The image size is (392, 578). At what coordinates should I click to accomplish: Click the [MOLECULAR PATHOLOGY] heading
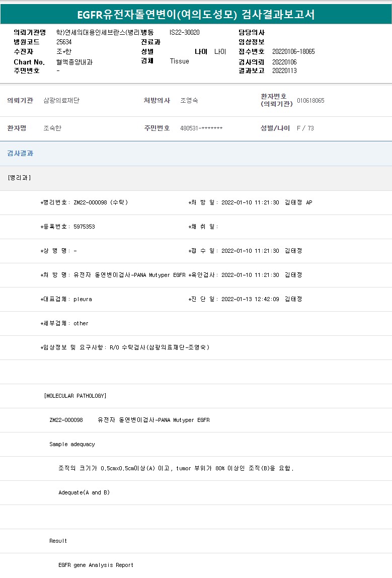pos(75,396)
